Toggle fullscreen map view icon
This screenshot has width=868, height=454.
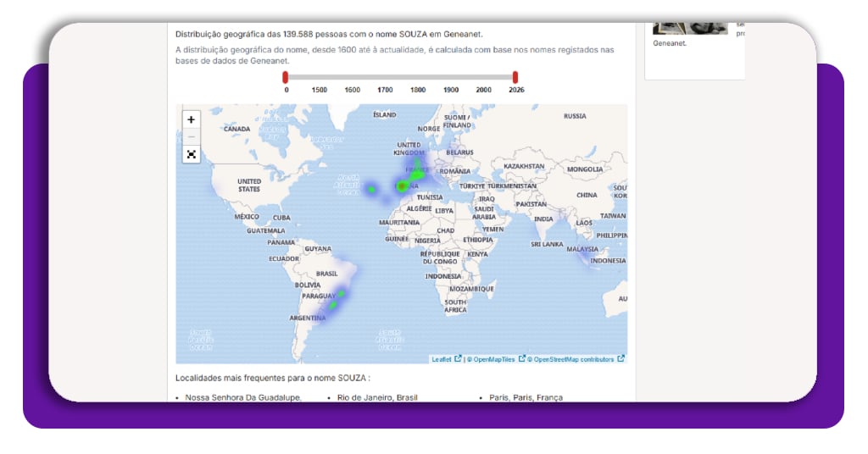(x=191, y=154)
